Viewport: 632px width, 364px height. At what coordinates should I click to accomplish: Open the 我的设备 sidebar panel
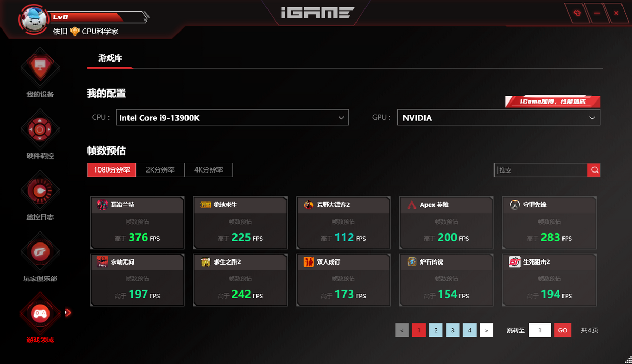tap(39, 67)
